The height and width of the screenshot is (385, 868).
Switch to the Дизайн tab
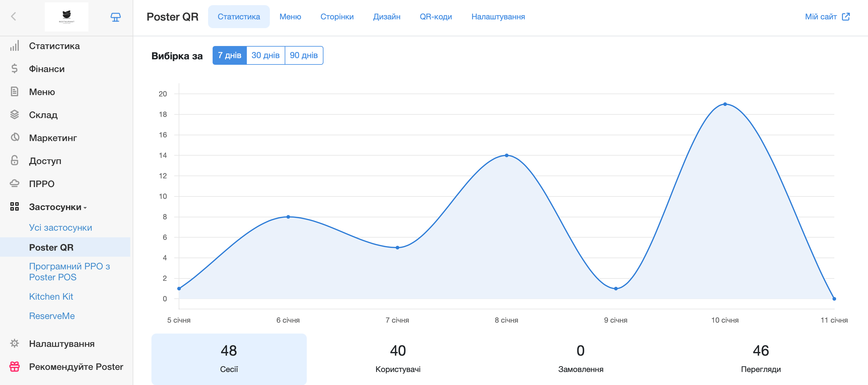[386, 17]
